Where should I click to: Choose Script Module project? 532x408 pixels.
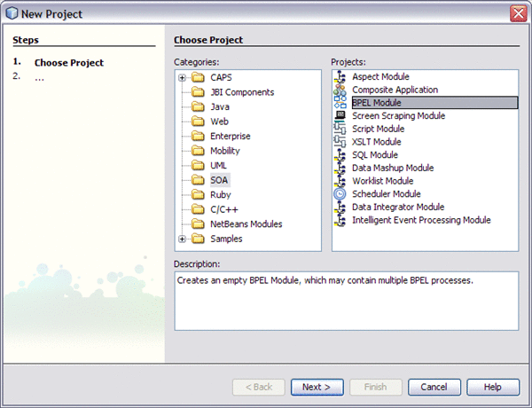click(x=379, y=129)
